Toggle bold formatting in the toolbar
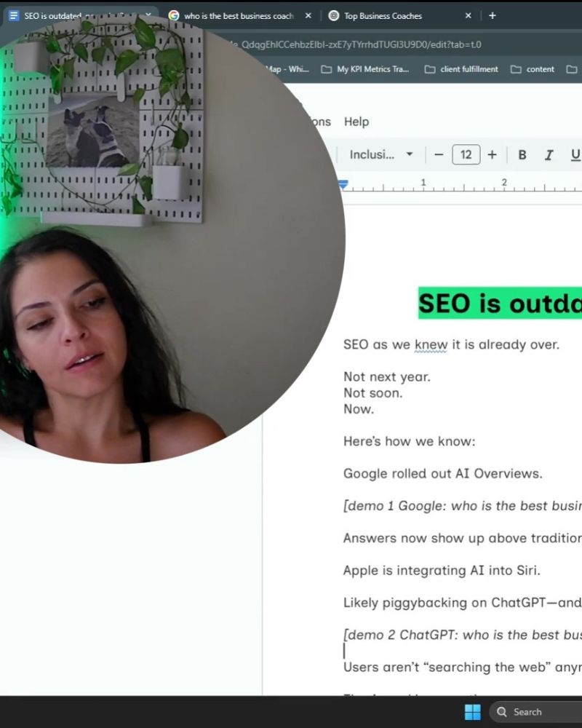Viewport: 582px width, 728px height. pyautogui.click(x=522, y=154)
